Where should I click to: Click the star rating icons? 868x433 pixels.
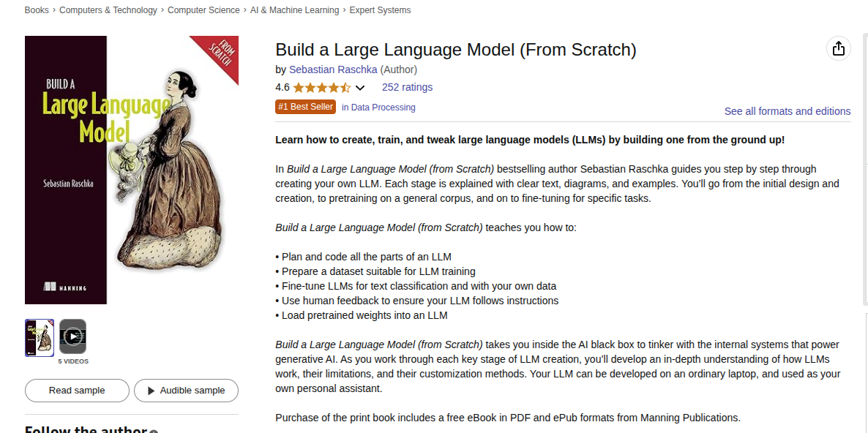pyautogui.click(x=321, y=87)
